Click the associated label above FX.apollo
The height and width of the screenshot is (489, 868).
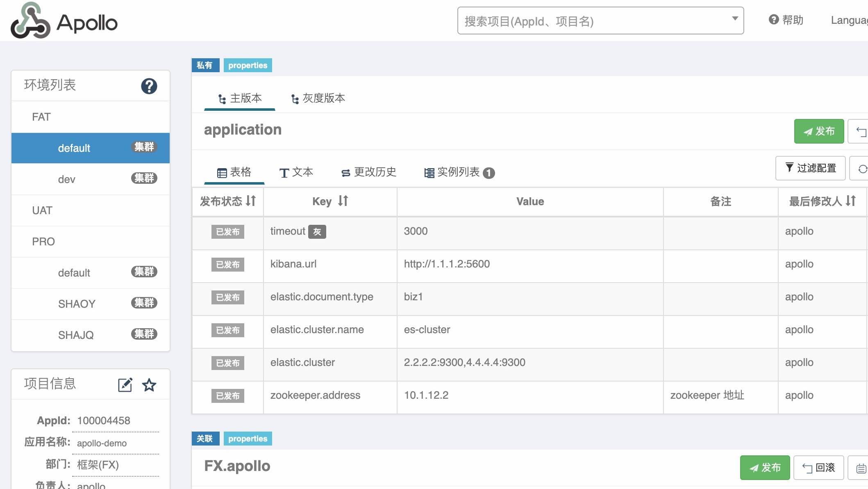click(205, 439)
